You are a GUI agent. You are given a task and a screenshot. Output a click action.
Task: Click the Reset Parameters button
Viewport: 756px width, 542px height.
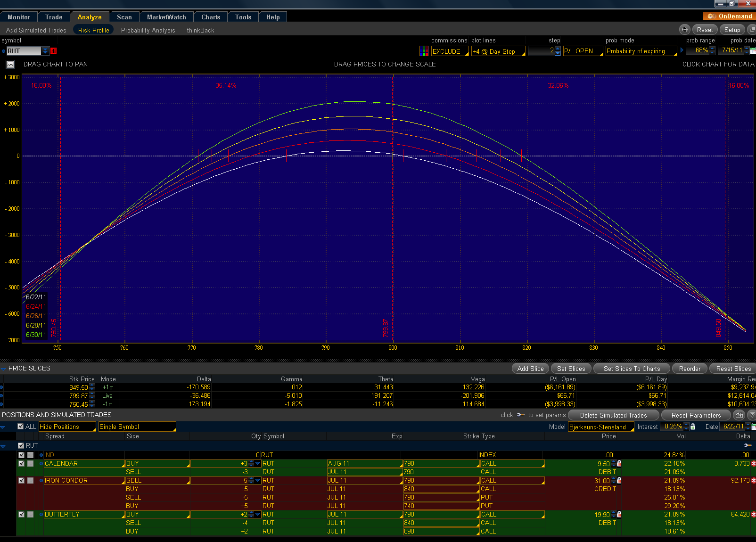696,415
